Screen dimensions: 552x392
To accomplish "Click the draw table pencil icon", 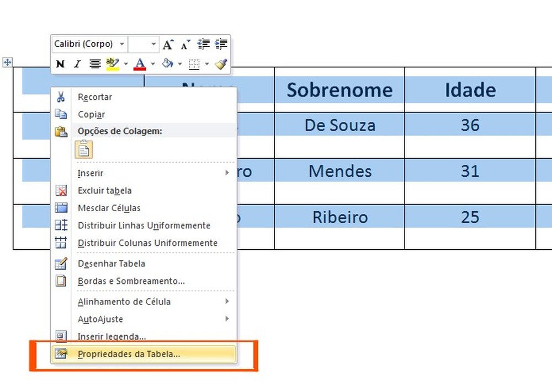I will [61, 264].
